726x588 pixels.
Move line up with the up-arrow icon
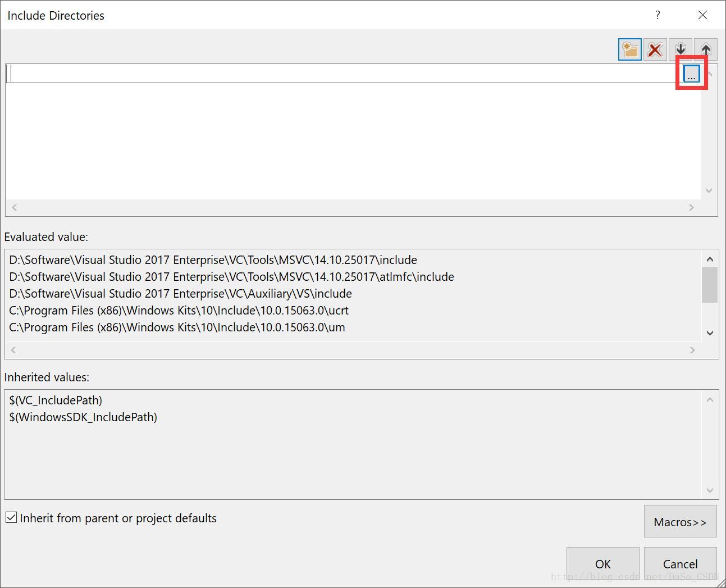point(705,49)
